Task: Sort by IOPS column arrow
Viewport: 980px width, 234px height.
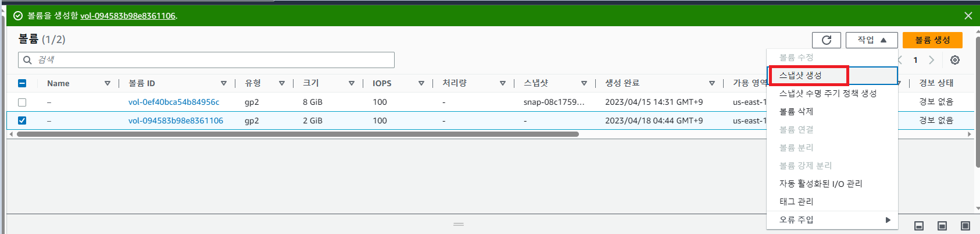Action: (x=421, y=83)
